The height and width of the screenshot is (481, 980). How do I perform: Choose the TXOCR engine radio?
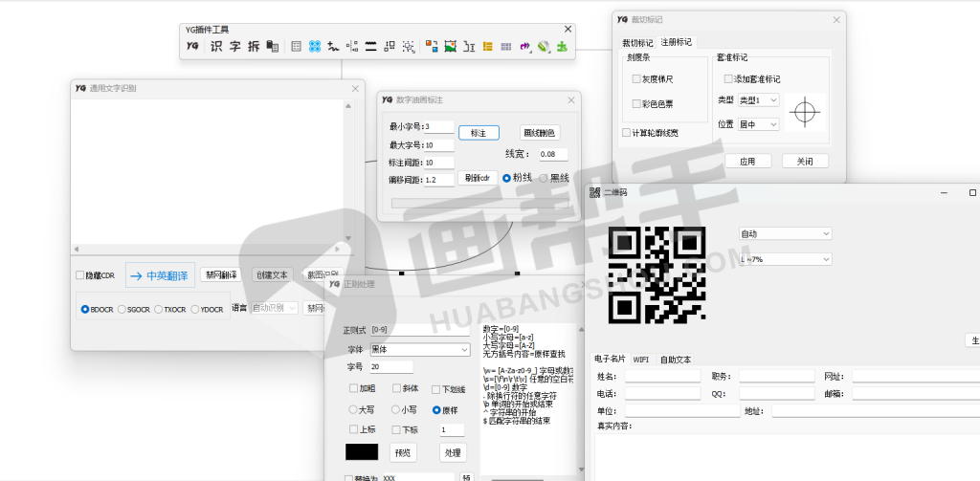pyautogui.click(x=159, y=309)
